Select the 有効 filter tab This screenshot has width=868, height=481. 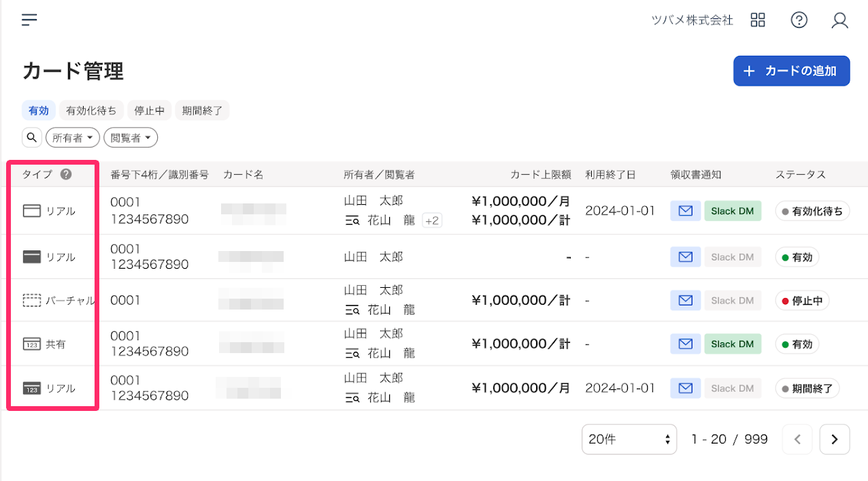(39, 110)
